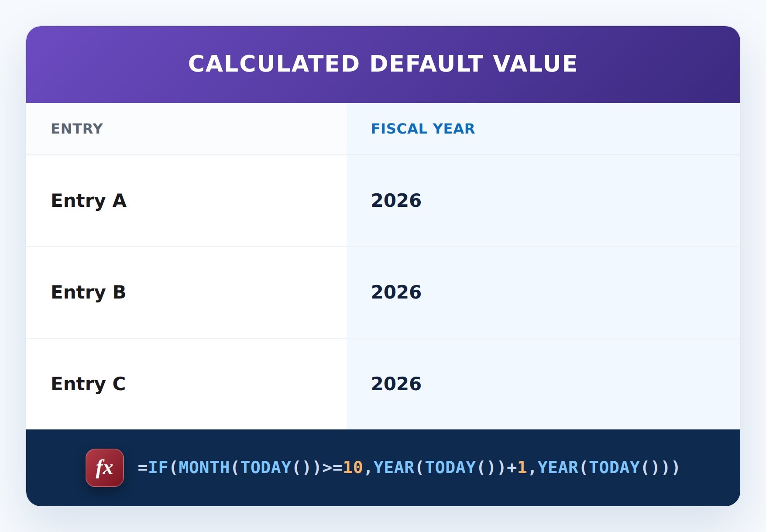Image resolution: width=766 pixels, height=532 pixels.
Task: Click the ENTRY column header
Action: pyautogui.click(x=77, y=129)
